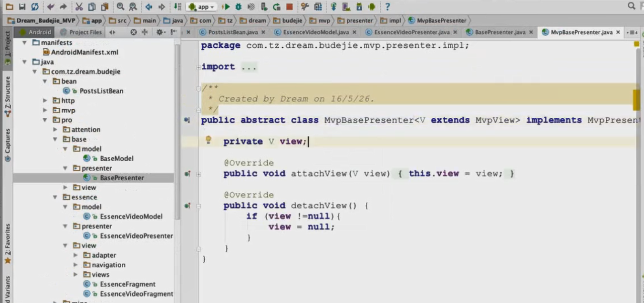Switch to the EssenceVideoModel.java tab
Image resolution: width=644 pixels, height=303 pixels.
(315, 32)
